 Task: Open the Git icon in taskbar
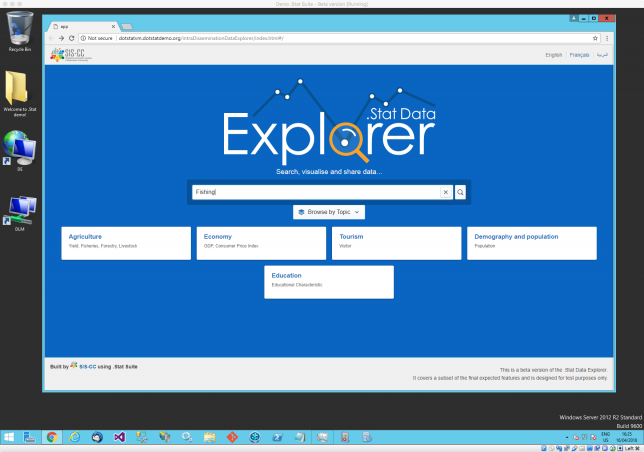pos(232,437)
